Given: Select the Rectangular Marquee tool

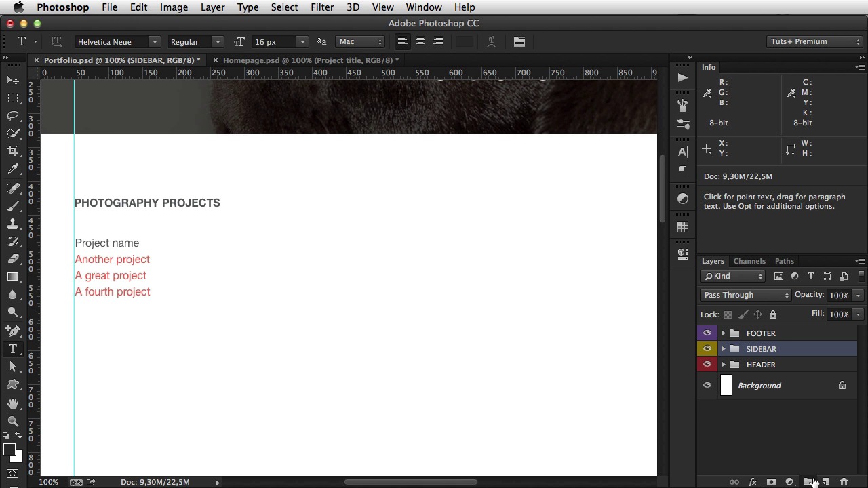Looking at the screenshot, I should click(13, 98).
